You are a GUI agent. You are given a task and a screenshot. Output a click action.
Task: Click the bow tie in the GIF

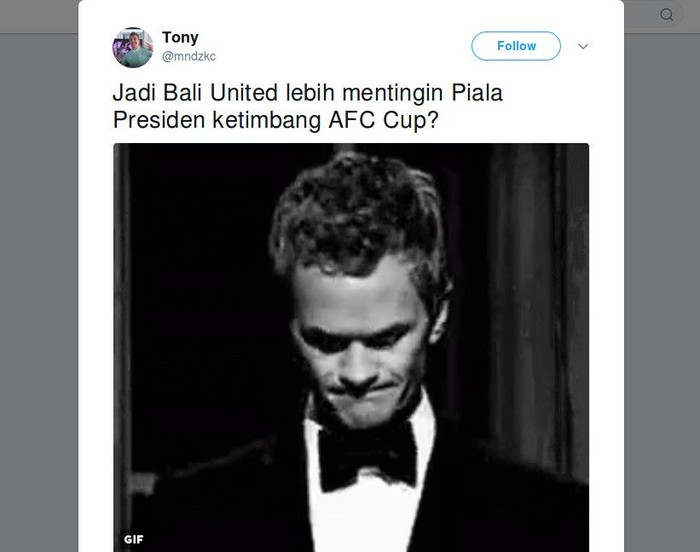[x=367, y=458]
